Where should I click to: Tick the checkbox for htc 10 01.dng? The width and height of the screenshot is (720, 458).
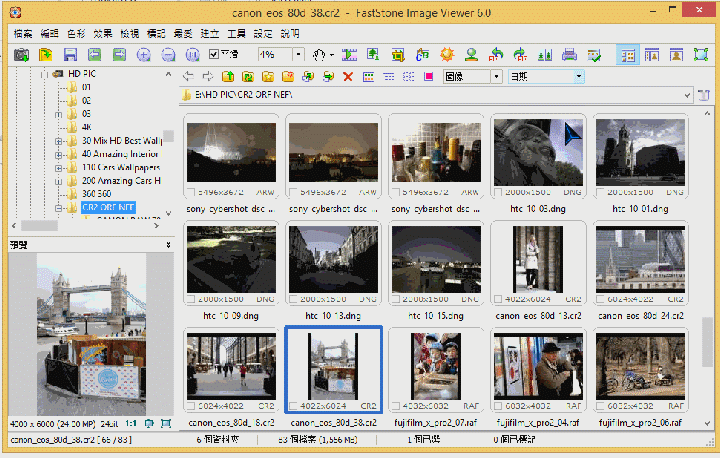(x=600, y=192)
